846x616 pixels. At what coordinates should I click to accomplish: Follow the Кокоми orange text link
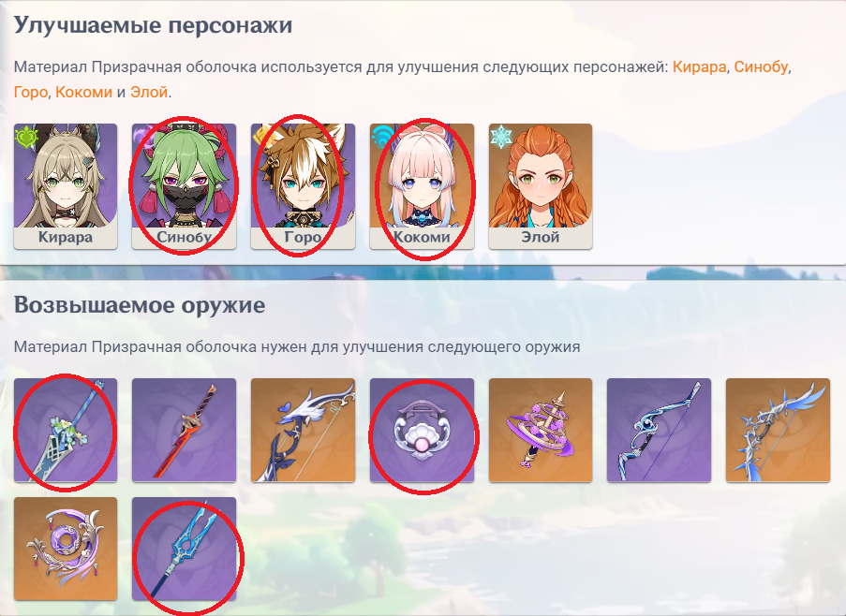[83, 92]
